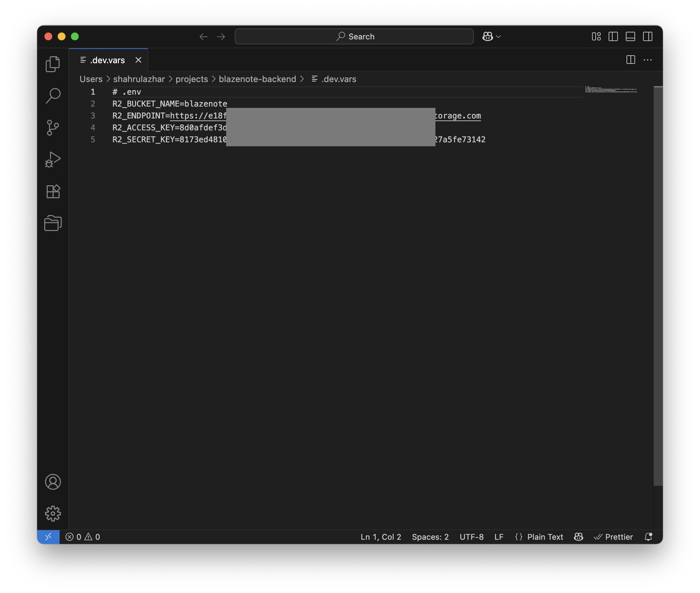Image resolution: width=700 pixels, height=593 pixels.
Task: Open the Source Control view
Action: (53, 128)
